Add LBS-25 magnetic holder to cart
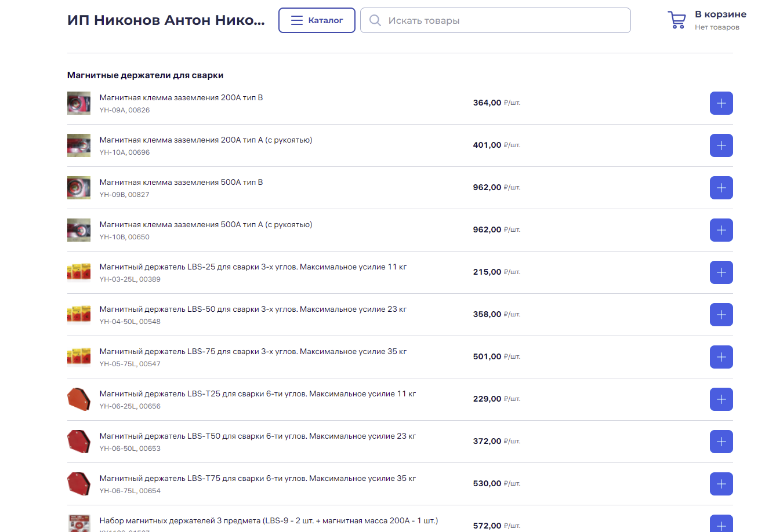This screenshot has height=532, width=776. (x=721, y=272)
